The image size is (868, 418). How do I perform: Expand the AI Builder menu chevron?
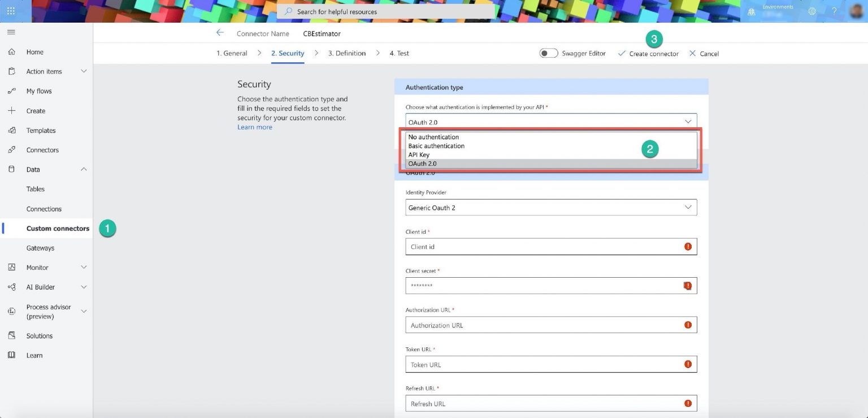(84, 287)
